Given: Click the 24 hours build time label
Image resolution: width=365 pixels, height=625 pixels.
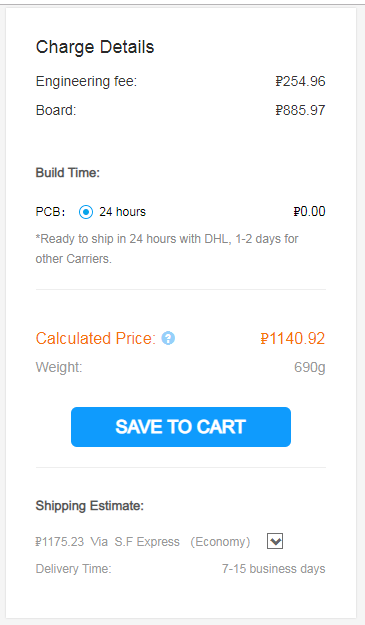Looking at the screenshot, I should tap(122, 212).
